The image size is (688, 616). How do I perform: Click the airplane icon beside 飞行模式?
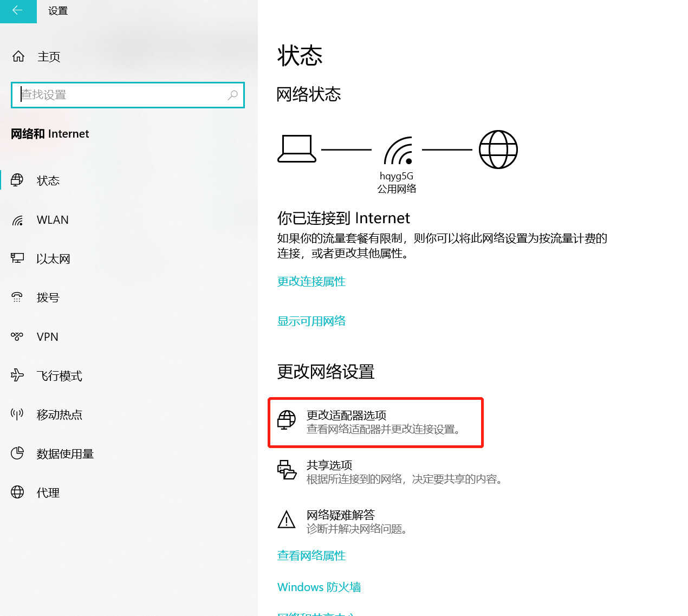tap(17, 375)
